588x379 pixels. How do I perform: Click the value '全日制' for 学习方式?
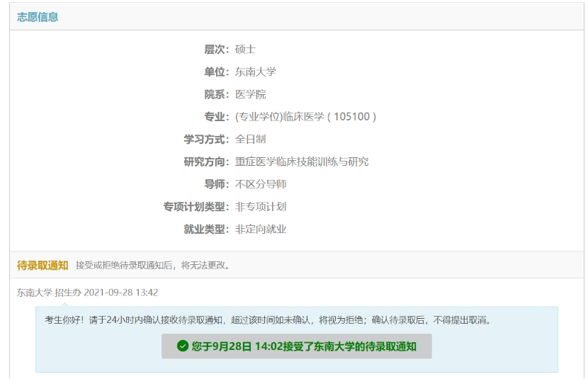coord(251,139)
